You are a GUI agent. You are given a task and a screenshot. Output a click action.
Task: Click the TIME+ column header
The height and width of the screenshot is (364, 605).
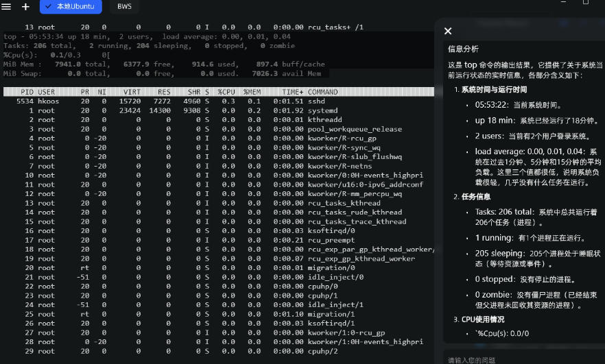tap(292, 92)
